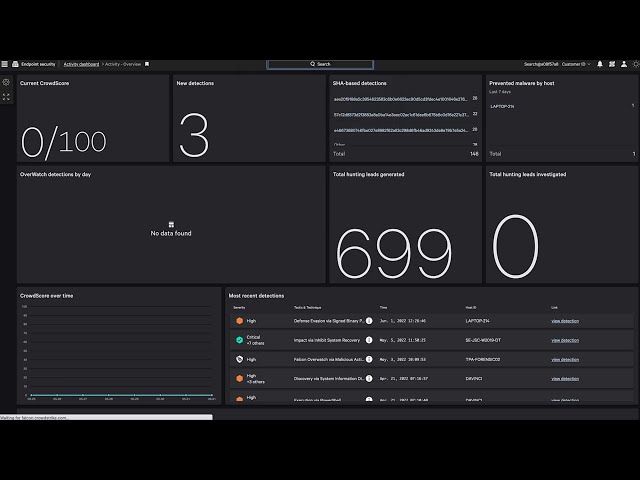Click the Most recent detections panel title

[256, 296]
